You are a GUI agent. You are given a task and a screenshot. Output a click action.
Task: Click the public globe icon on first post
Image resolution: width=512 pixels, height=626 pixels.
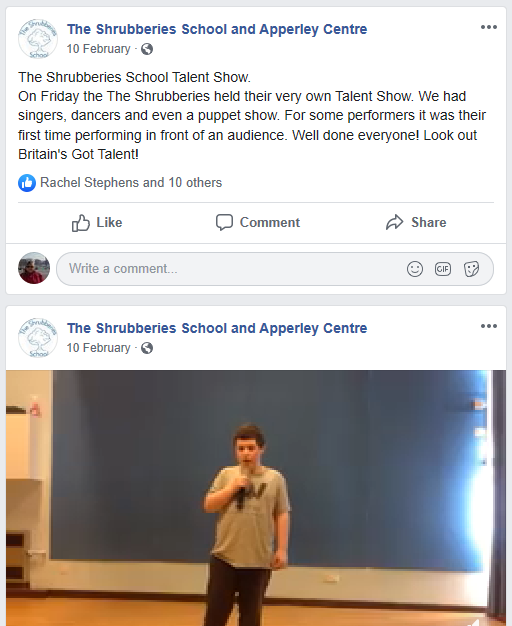pos(147,49)
